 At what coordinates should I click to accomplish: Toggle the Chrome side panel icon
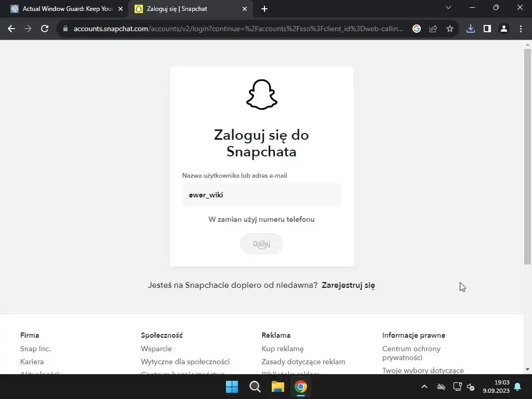[x=487, y=29]
